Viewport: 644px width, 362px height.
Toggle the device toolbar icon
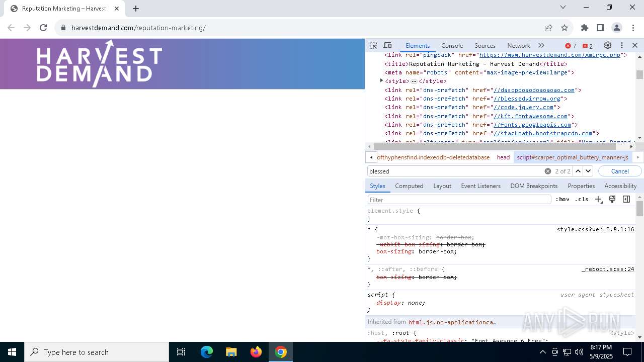(x=387, y=45)
